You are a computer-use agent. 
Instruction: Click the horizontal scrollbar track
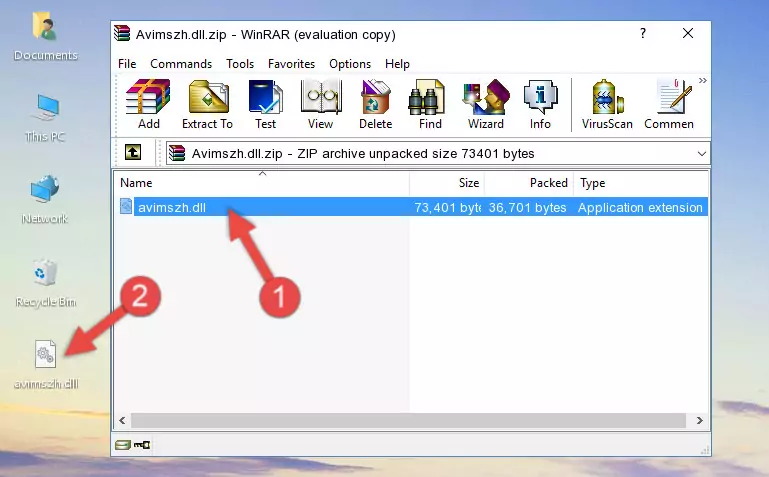click(408, 420)
